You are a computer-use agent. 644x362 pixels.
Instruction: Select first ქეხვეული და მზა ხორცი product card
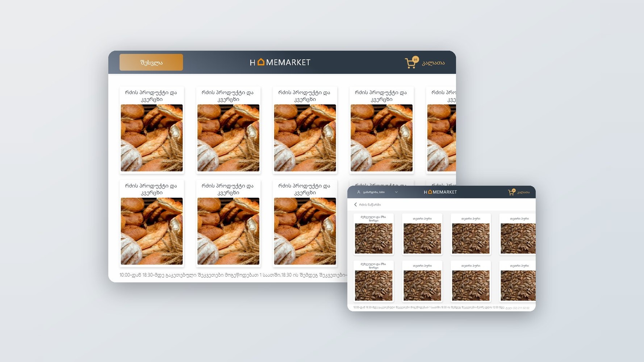pyautogui.click(x=373, y=234)
